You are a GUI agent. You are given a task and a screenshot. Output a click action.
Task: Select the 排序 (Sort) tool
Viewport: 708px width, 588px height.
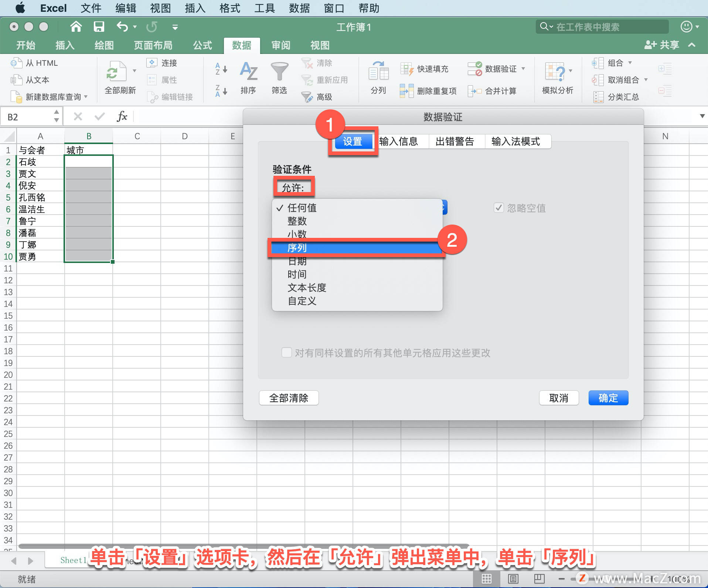(x=248, y=79)
